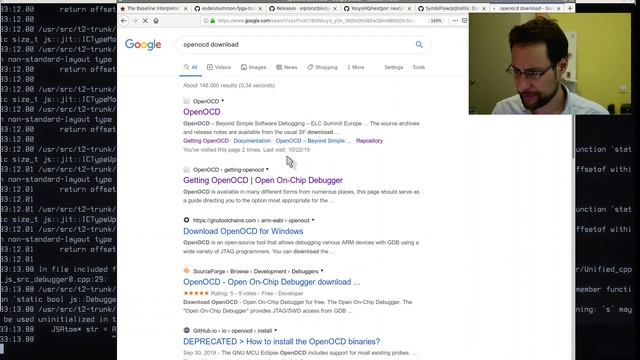Click the 120% zoom level indicator
Screen dimensions: 640x360
436,20
